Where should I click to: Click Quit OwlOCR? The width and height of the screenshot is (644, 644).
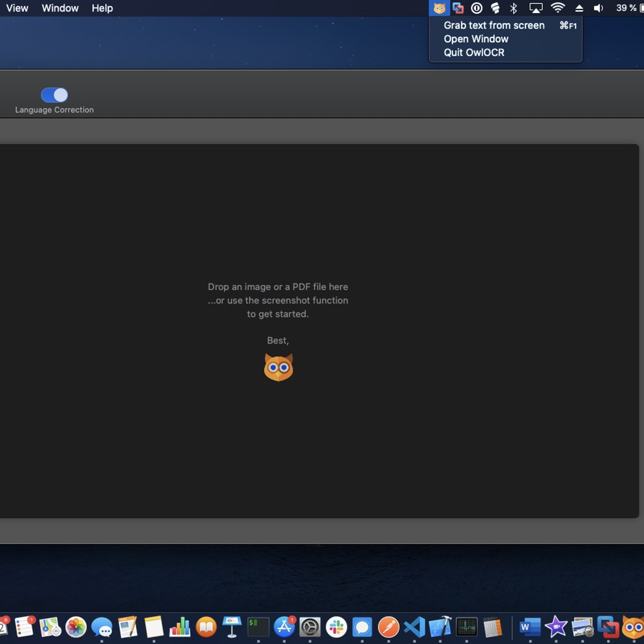click(474, 52)
